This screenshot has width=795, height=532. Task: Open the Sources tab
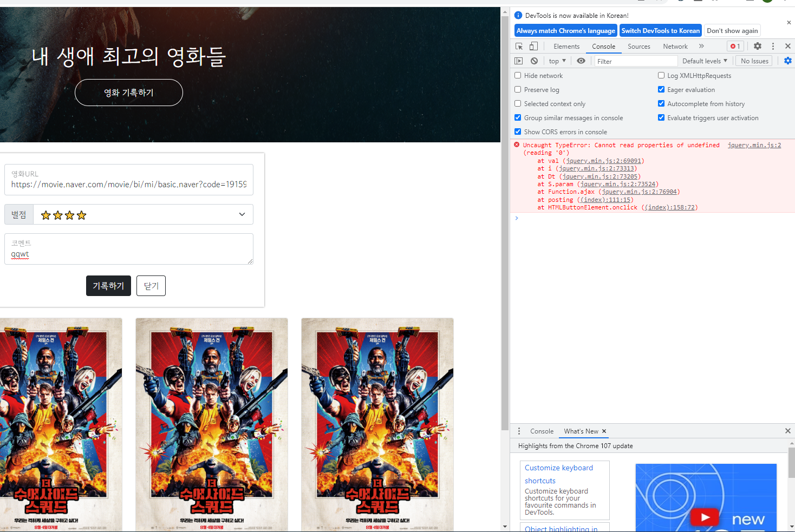point(639,47)
